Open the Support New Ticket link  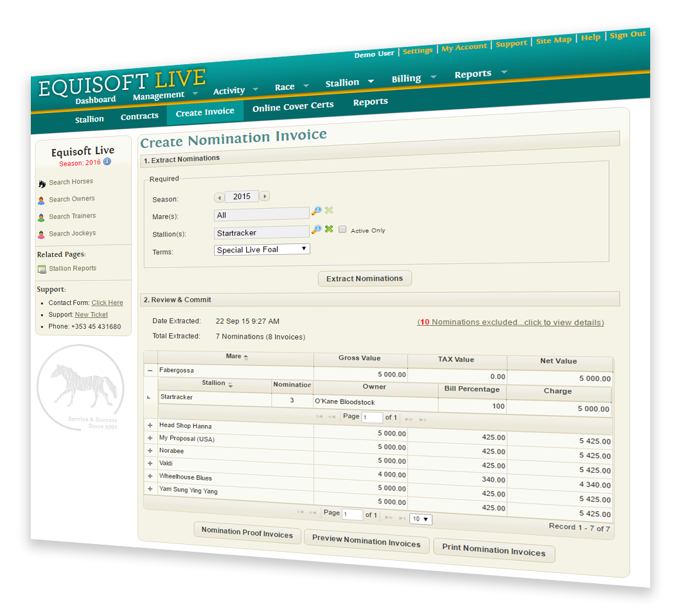(x=91, y=314)
